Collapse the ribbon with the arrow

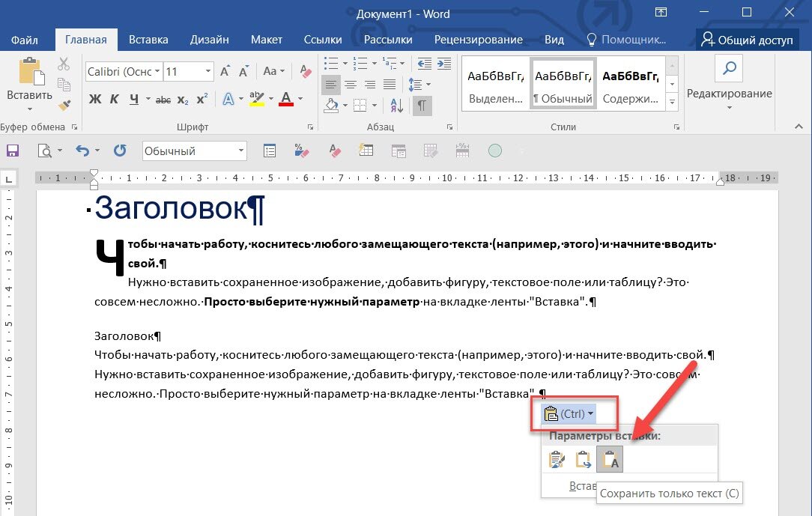point(799,127)
